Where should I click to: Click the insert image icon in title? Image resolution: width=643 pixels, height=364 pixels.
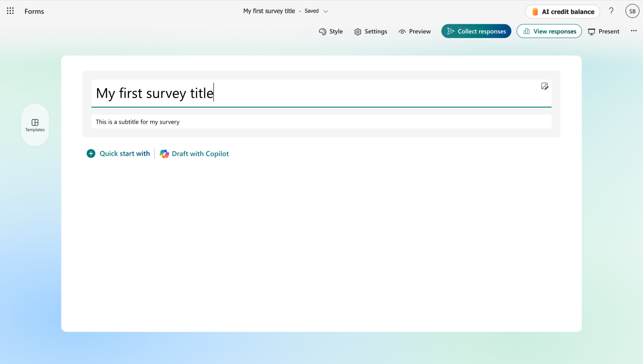pos(544,86)
